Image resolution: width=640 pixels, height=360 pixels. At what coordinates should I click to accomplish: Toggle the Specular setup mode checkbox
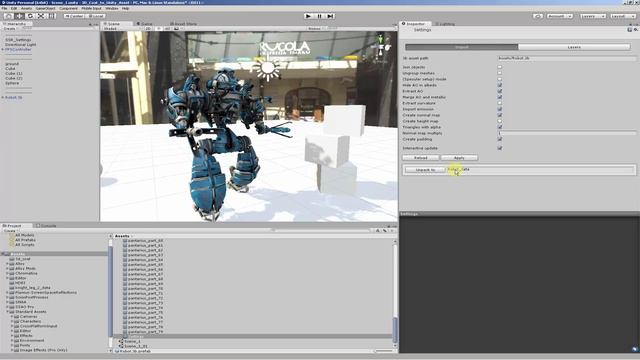500,79
